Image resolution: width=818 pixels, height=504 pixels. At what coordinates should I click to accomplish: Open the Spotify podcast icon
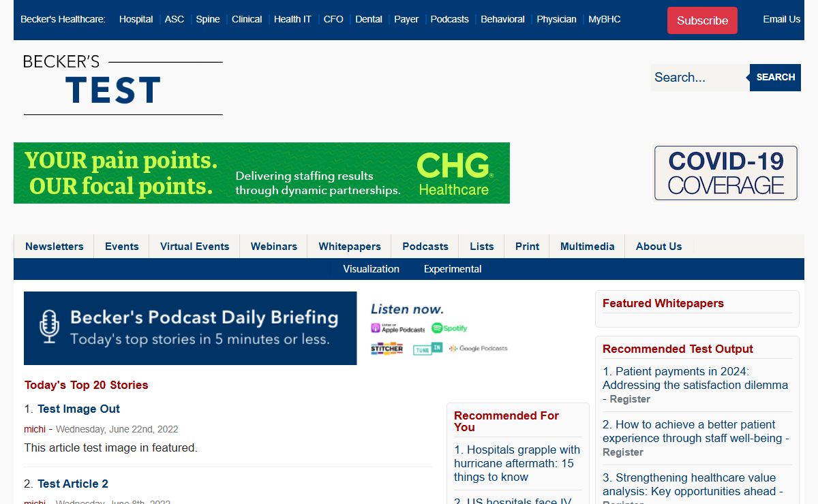point(449,328)
